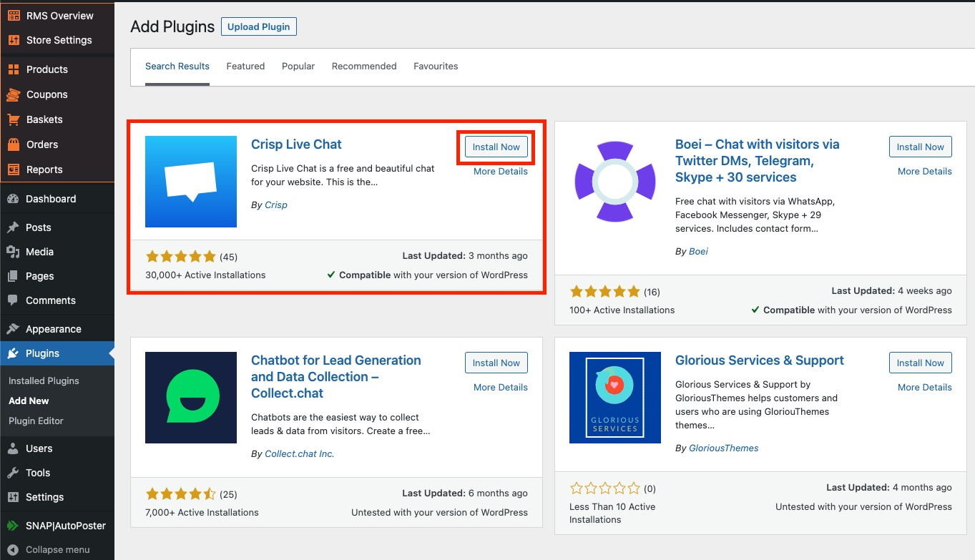Click Crisp Live Chat five-star rating

point(181,257)
